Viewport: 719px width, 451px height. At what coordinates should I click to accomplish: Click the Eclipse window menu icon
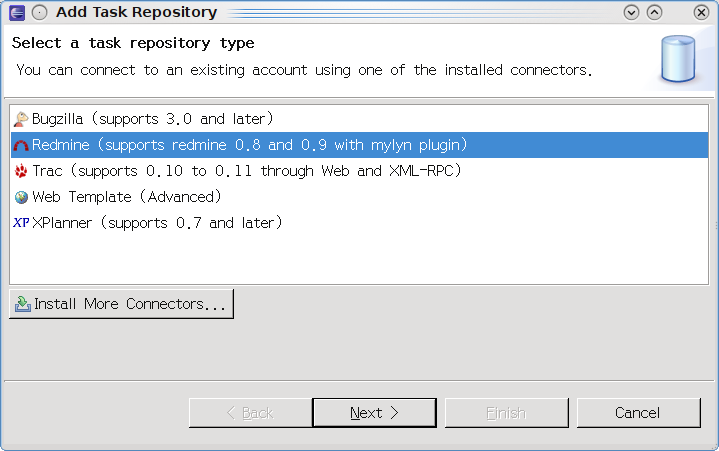point(17,12)
